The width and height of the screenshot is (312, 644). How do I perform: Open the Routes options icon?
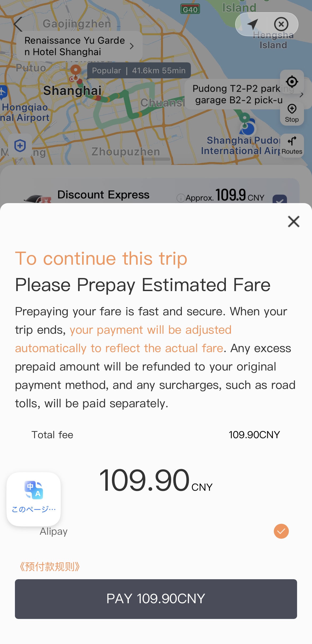292,145
